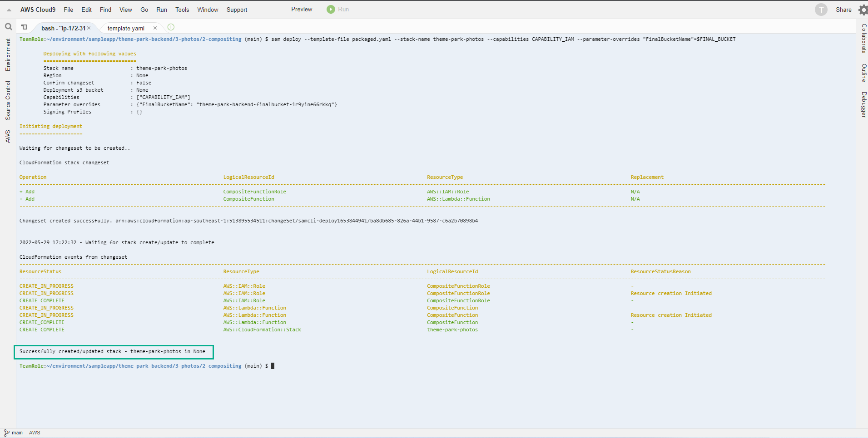Click the terminal prompt cursor on the last line
This screenshot has width=868, height=438.
click(x=273, y=366)
